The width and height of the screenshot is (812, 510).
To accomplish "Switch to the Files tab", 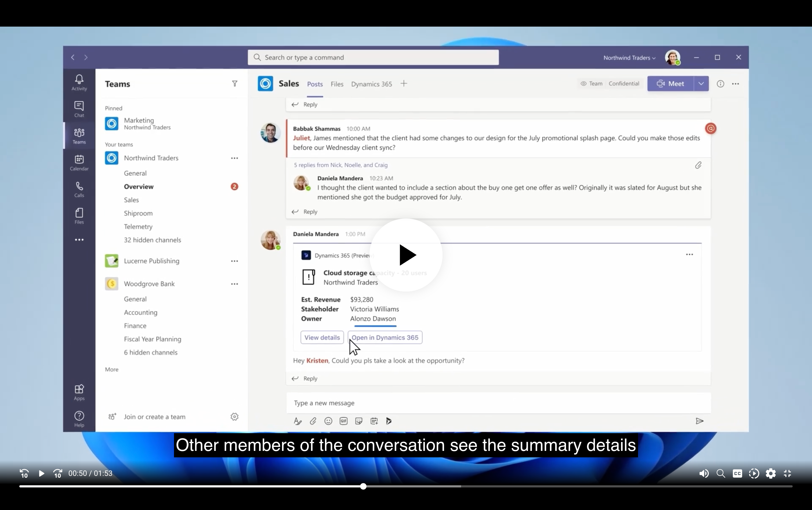I will coord(337,84).
